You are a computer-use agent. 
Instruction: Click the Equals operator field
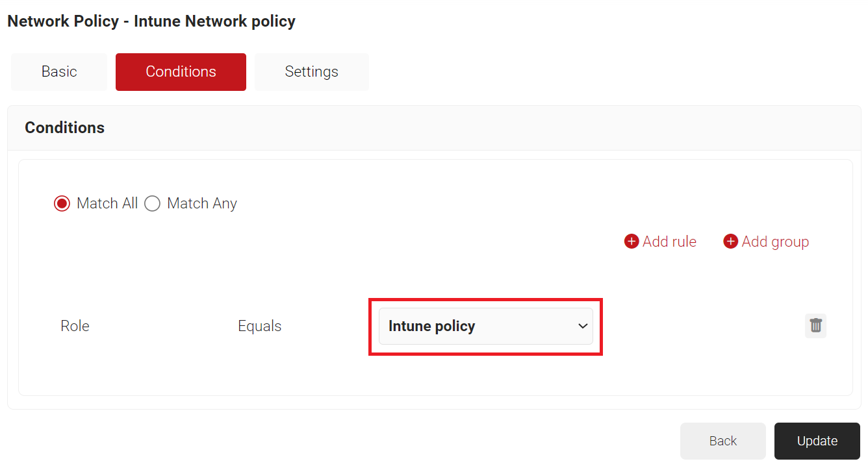(x=260, y=326)
